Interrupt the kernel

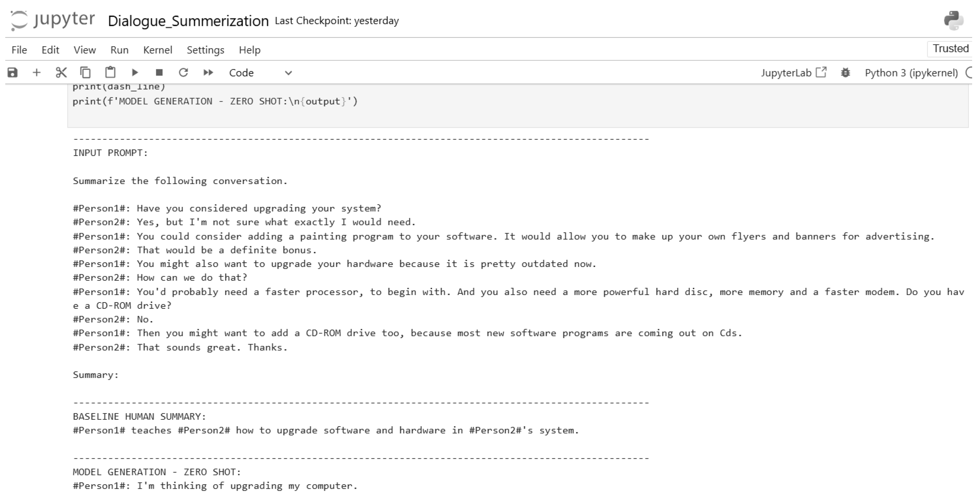click(160, 72)
